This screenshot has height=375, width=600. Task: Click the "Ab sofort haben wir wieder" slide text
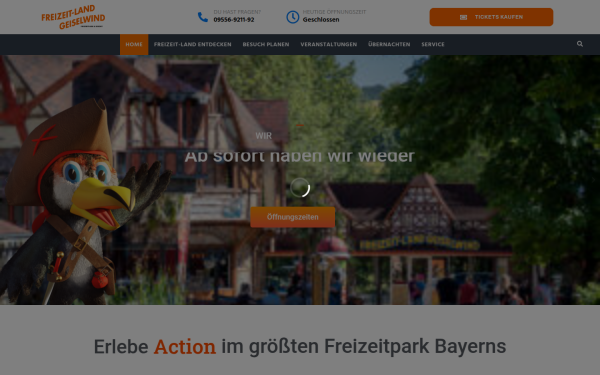click(x=300, y=156)
